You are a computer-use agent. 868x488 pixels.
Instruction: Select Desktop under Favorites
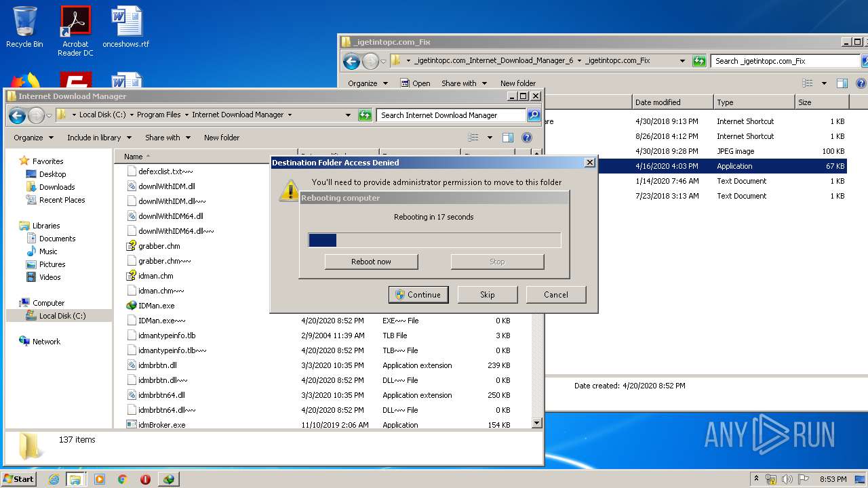click(x=52, y=174)
